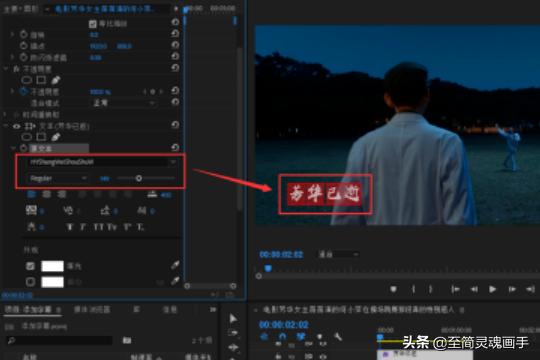Image resolution: width=540 pixels, height=360 pixels.
Task: Apply faux bold text style
Action: pyautogui.click(x=69, y=227)
